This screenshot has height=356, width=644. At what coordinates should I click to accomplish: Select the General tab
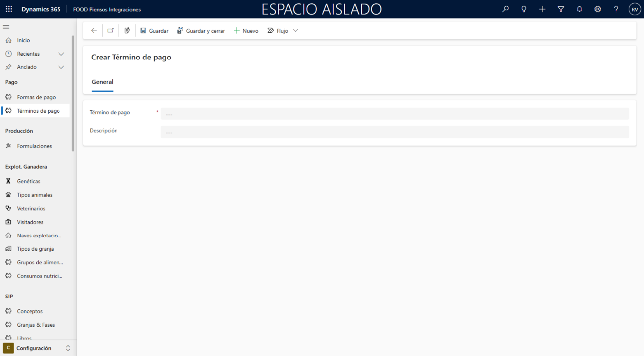tap(102, 82)
